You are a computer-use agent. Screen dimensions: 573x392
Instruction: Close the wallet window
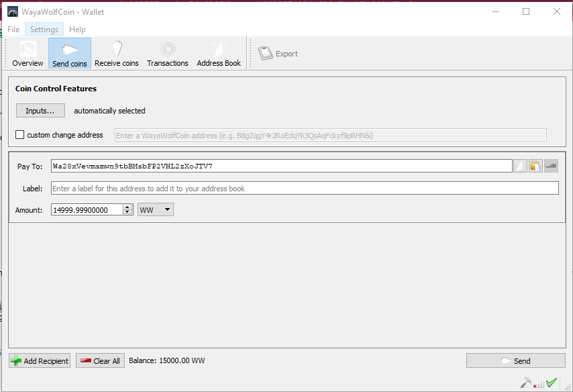[556, 11]
